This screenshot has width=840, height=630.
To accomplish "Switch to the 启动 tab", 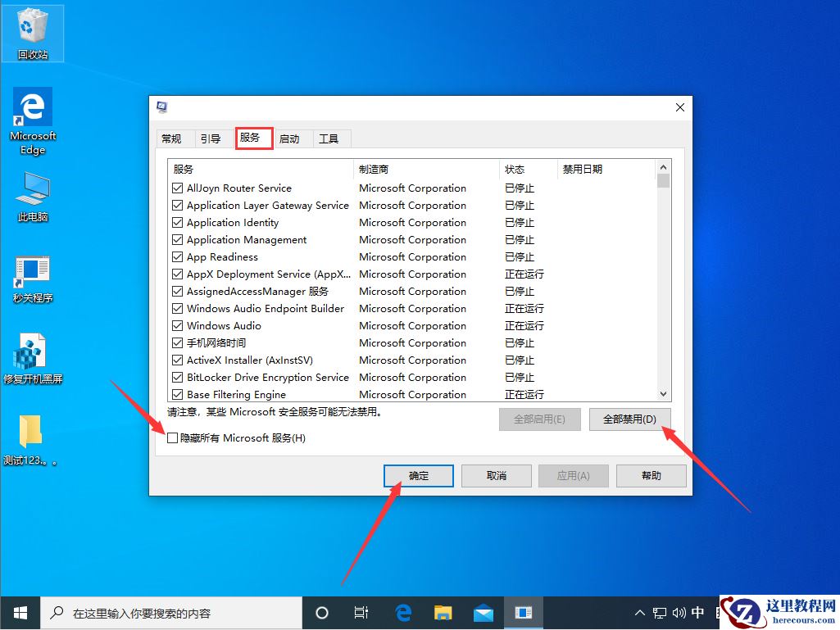I will click(x=292, y=138).
